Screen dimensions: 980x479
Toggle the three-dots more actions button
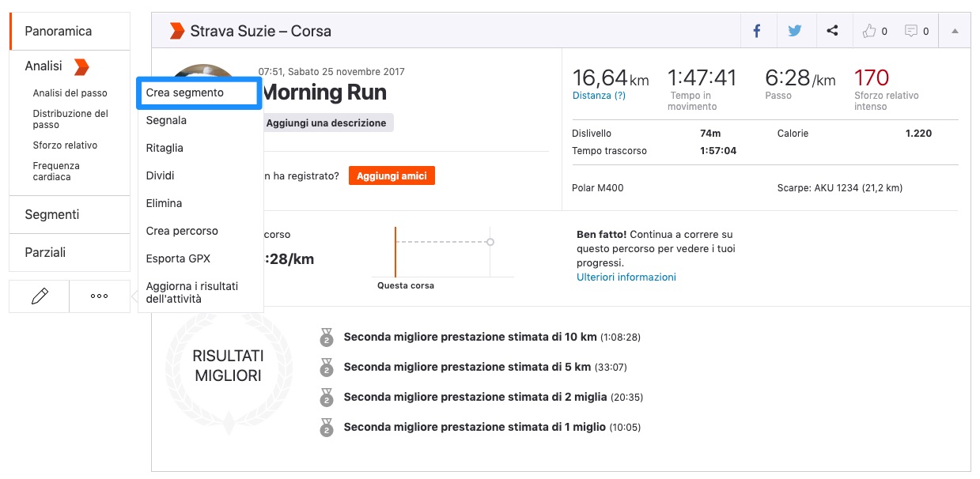tap(100, 296)
